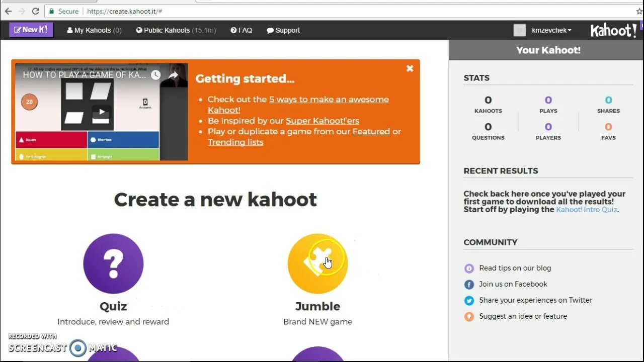Screen dimensions: 644x362
Task: Click the Players stat count
Action: pos(548,127)
